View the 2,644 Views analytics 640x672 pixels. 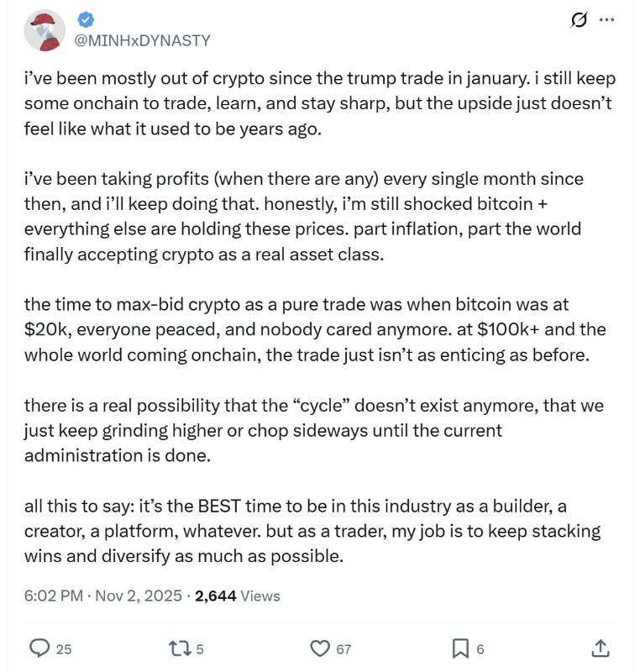click(238, 596)
